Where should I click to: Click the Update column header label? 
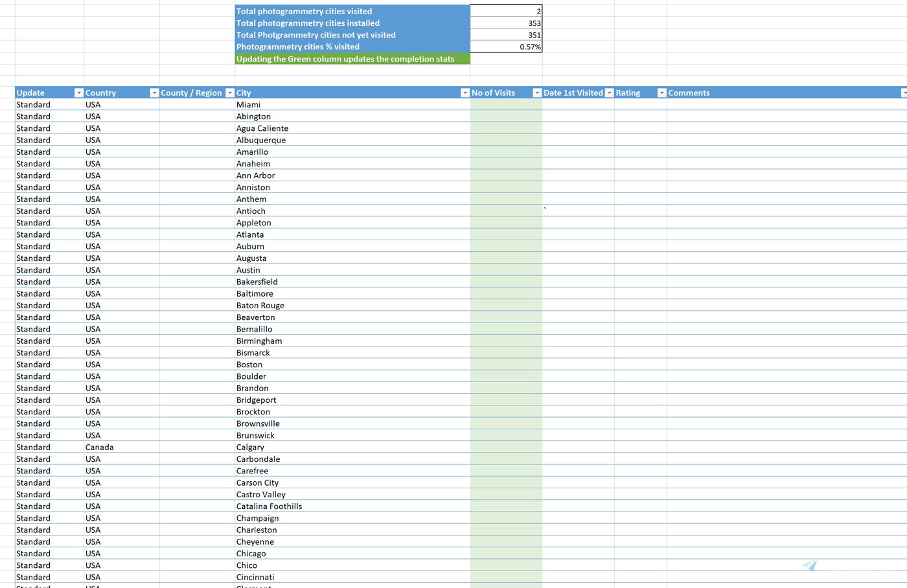(30, 93)
